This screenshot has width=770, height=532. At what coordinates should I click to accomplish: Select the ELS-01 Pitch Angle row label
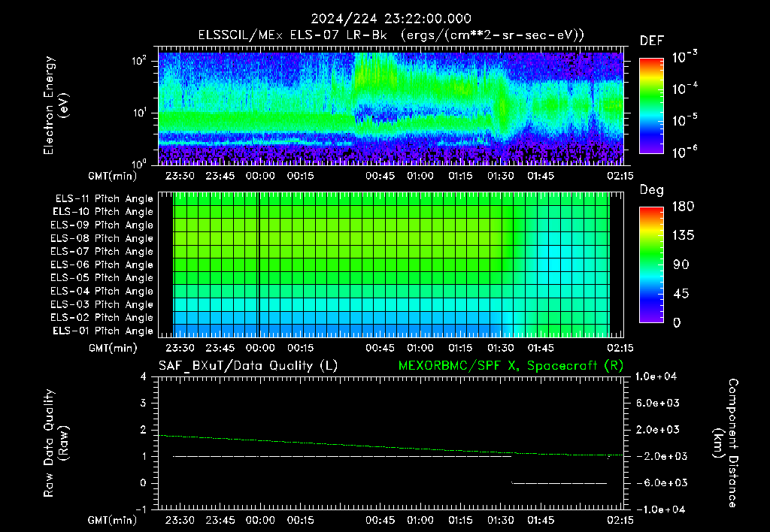[x=103, y=331]
